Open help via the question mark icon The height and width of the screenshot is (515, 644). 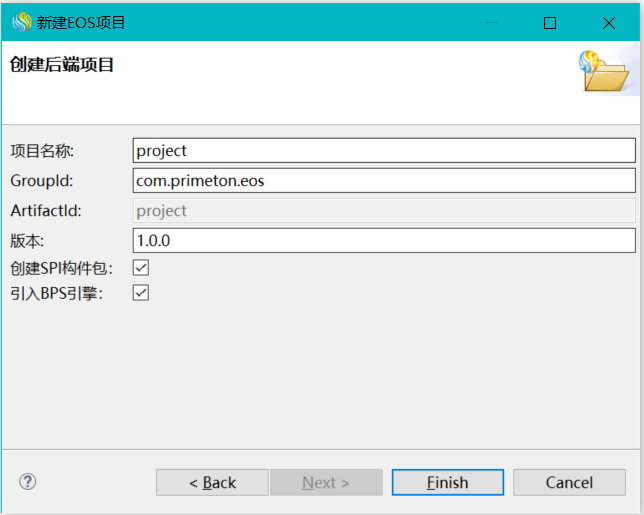coord(28,482)
